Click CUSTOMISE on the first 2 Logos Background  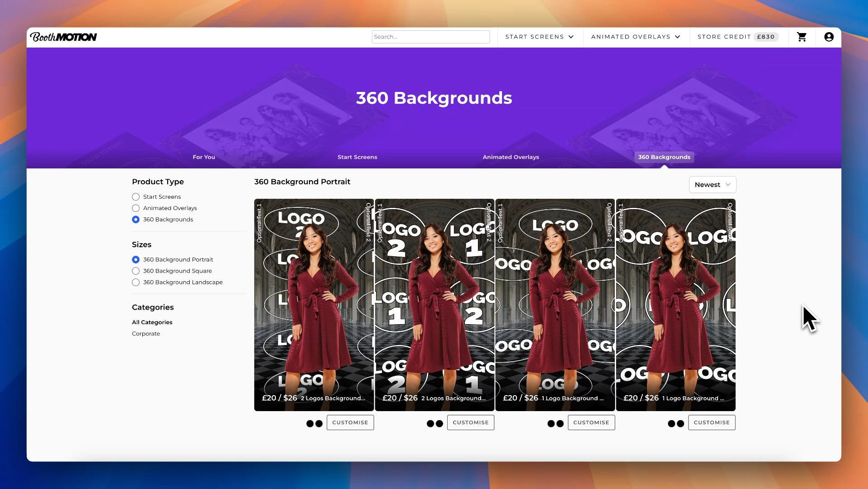click(x=350, y=422)
